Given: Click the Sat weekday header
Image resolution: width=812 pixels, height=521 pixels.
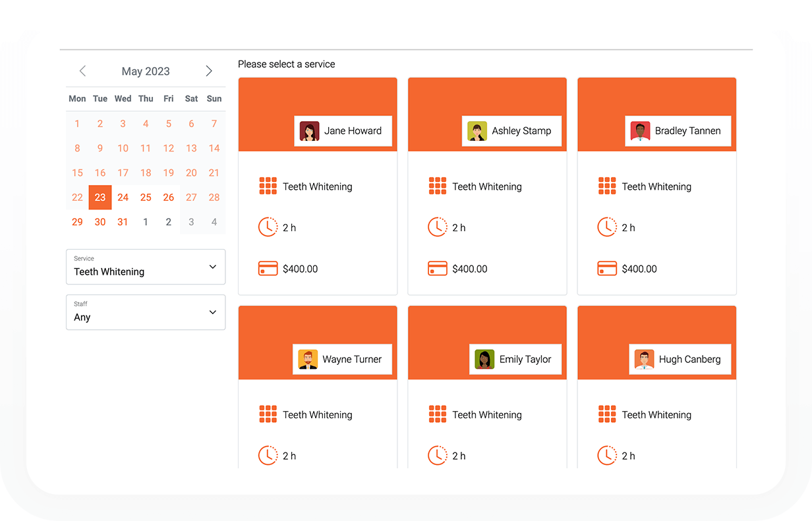Looking at the screenshot, I should tap(191, 99).
